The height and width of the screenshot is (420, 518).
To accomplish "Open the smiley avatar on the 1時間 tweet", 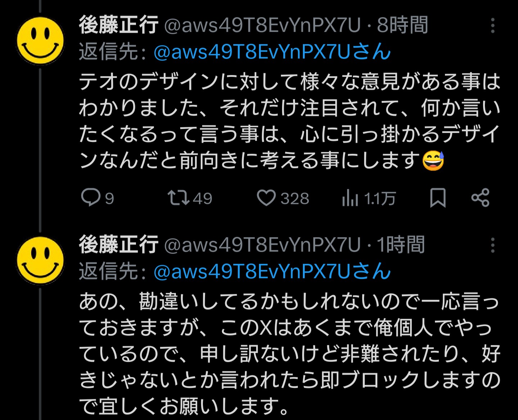I will tap(40, 260).
